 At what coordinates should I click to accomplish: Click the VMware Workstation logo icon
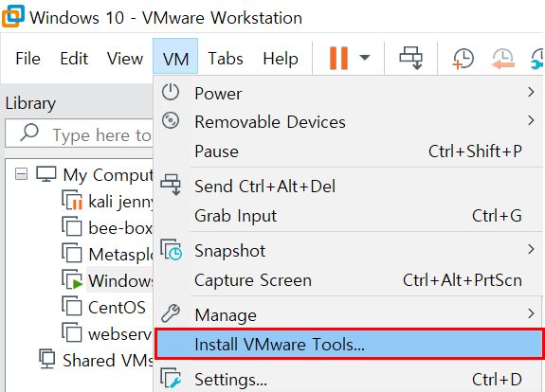tap(13, 16)
